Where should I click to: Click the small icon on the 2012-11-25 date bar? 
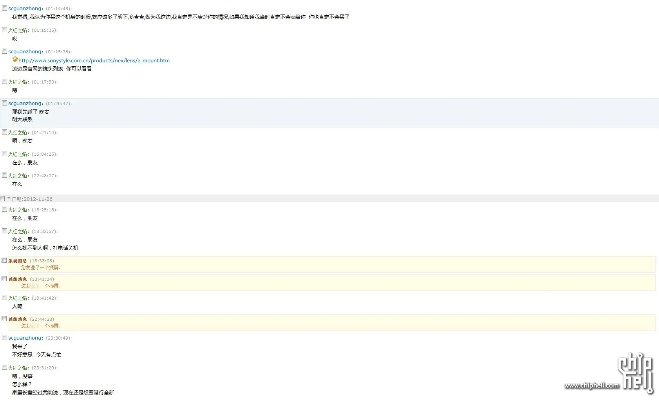coord(4,198)
